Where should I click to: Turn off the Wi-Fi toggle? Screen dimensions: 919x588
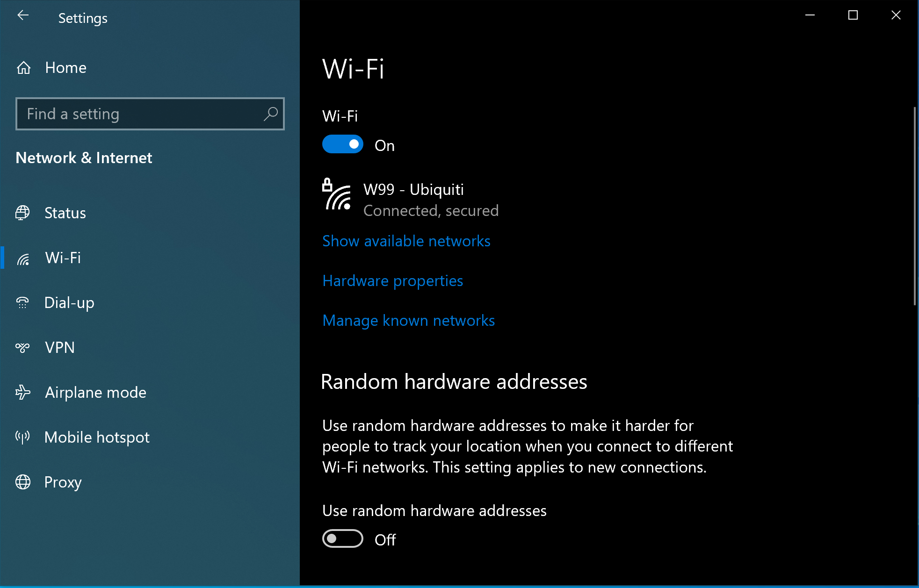pos(343,144)
